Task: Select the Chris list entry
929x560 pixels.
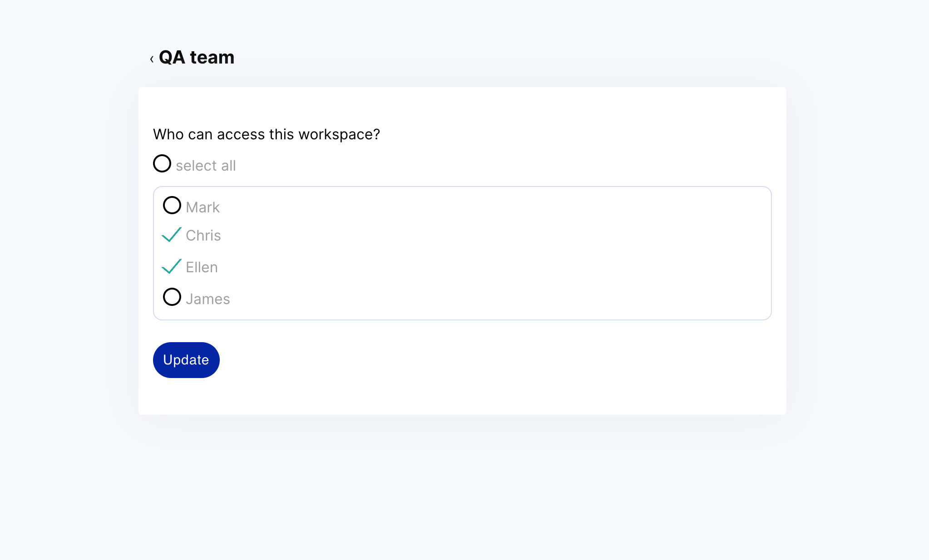Action: click(x=203, y=235)
